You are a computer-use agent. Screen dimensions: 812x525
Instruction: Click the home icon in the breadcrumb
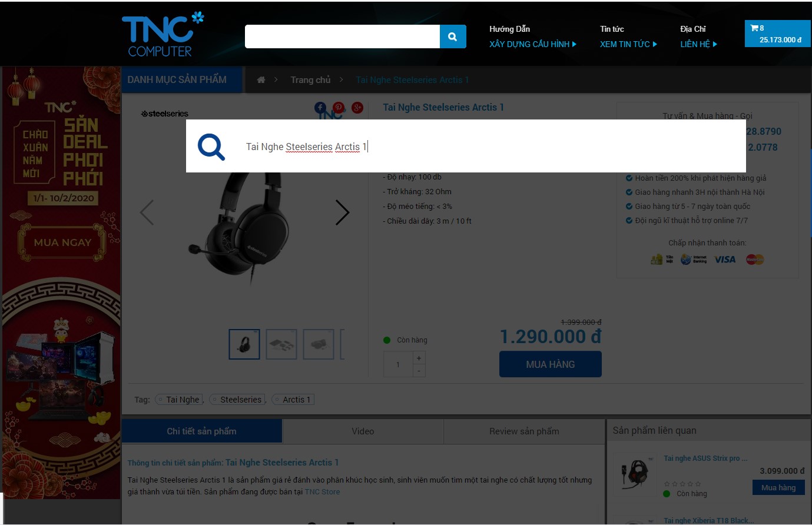pos(261,80)
